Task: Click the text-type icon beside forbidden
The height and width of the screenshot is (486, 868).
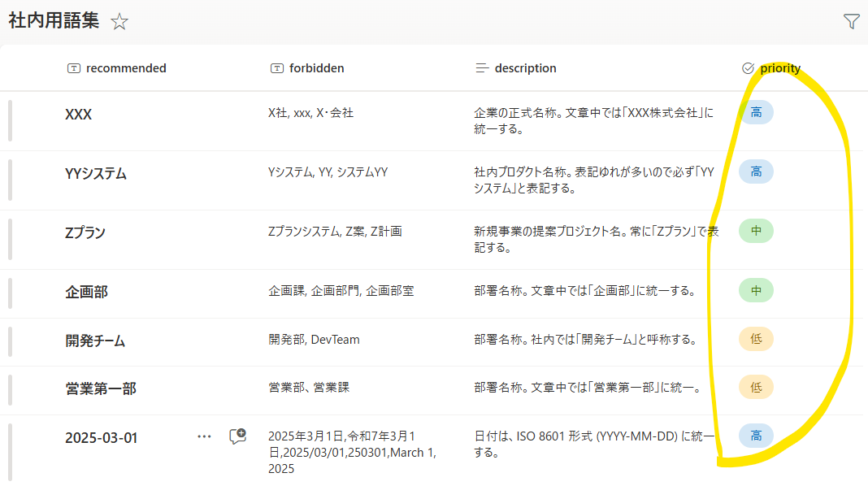Action: coord(277,68)
